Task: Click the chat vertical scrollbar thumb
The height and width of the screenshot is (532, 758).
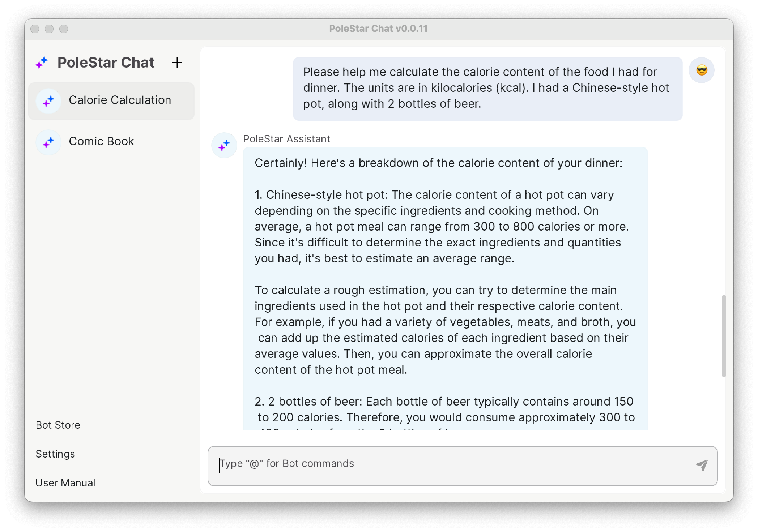Action: pos(724,336)
